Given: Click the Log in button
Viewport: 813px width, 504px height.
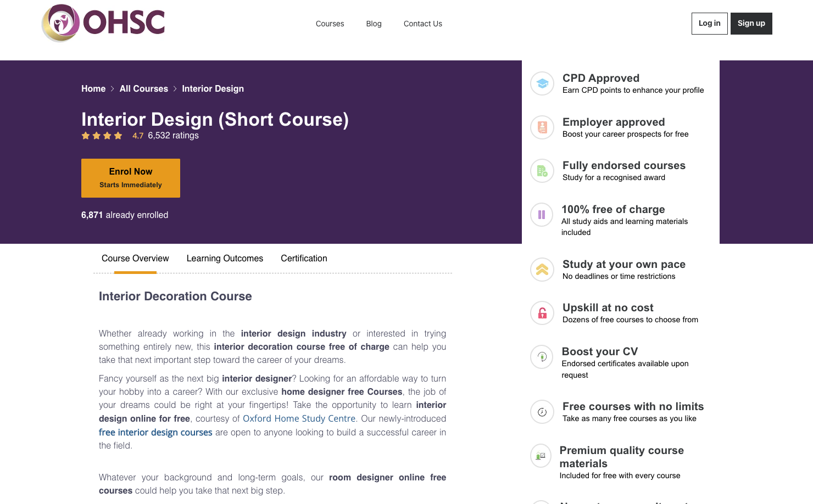Looking at the screenshot, I should point(710,24).
